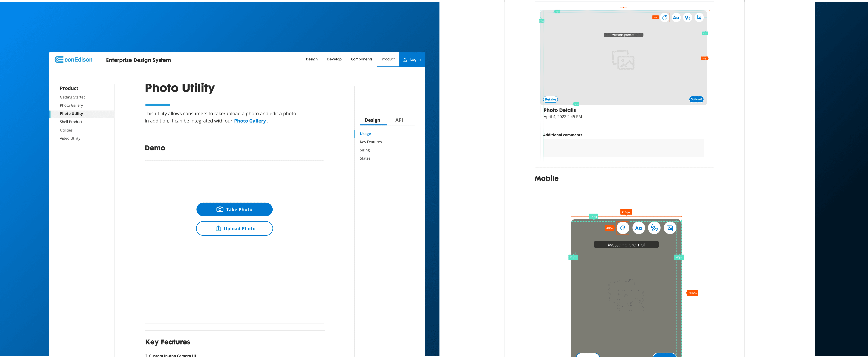Click the Additional comments text field
The image size is (868, 357).
point(623,148)
